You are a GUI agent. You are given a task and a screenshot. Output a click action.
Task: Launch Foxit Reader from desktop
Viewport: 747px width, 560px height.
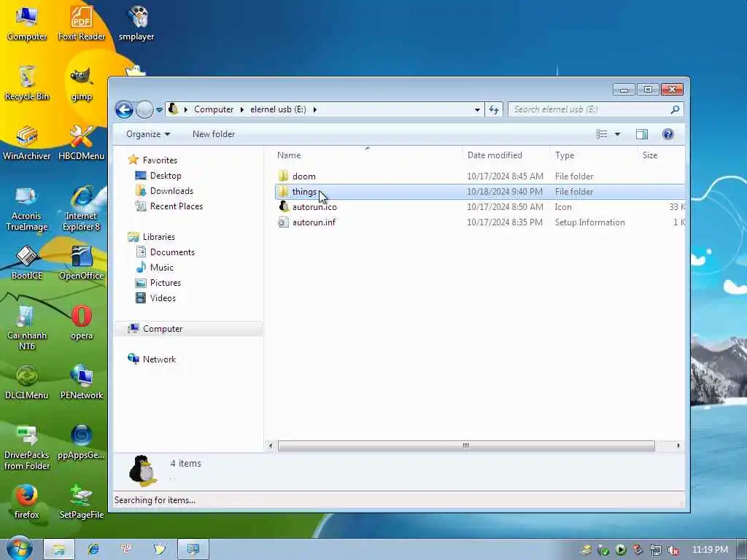tap(82, 24)
